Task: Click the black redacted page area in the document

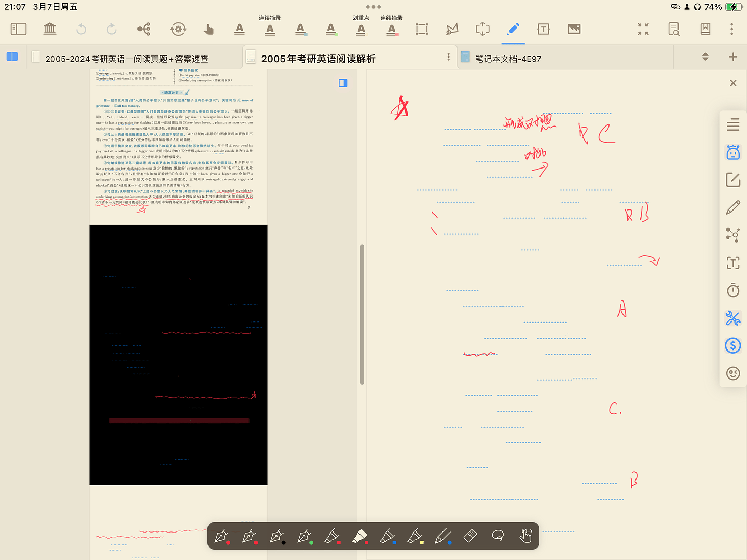Action: pos(178,355)
